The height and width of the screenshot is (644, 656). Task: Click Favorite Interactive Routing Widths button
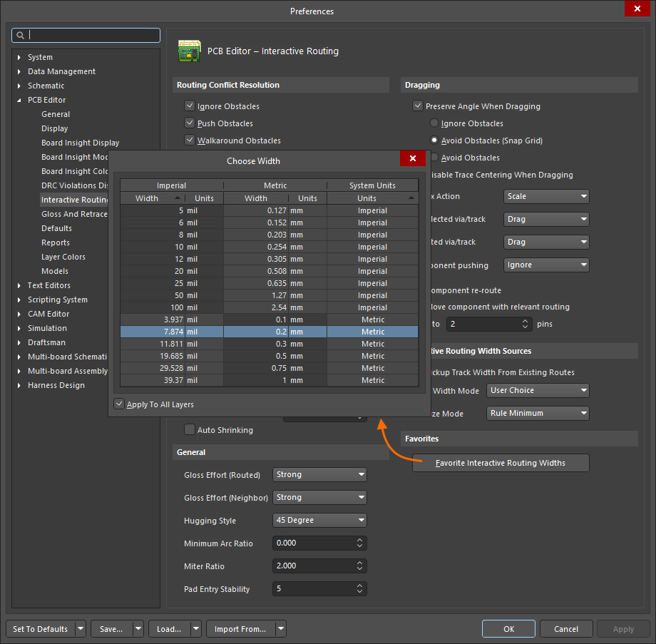point(501,463)
